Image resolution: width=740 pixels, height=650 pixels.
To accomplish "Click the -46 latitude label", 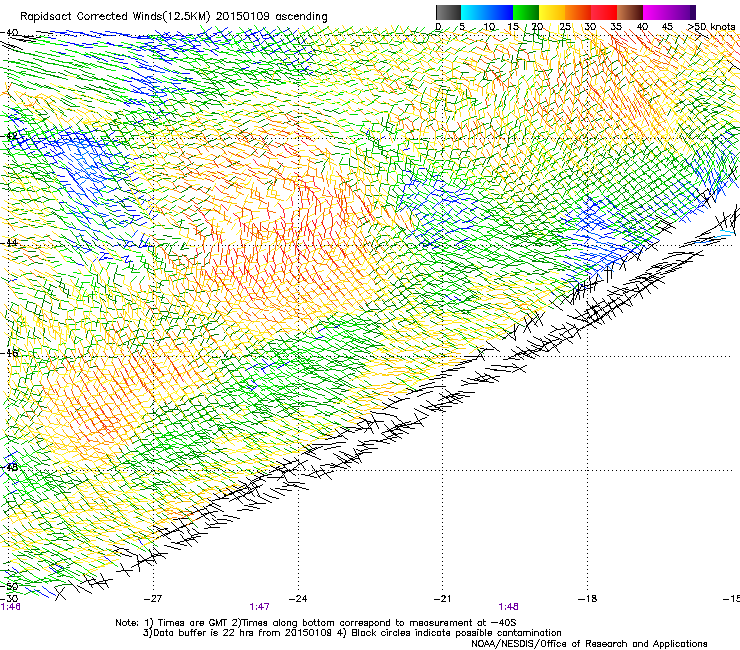I will coord(9,353).
